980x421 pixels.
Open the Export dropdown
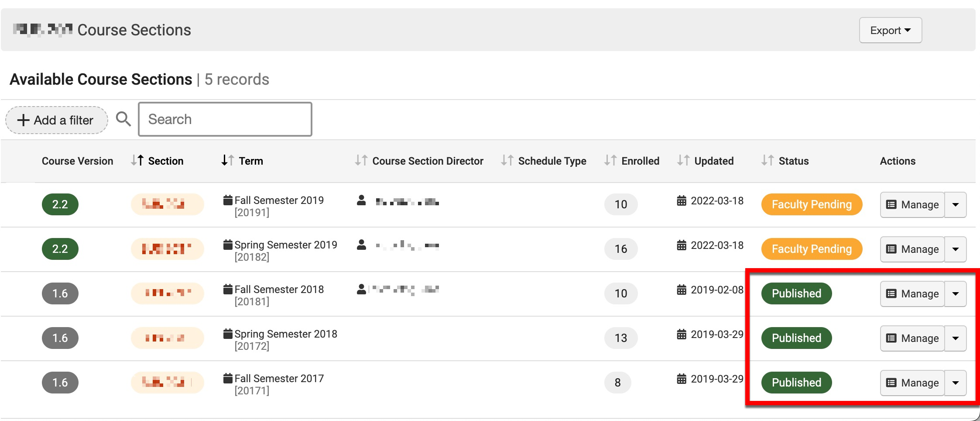point(890,30)
